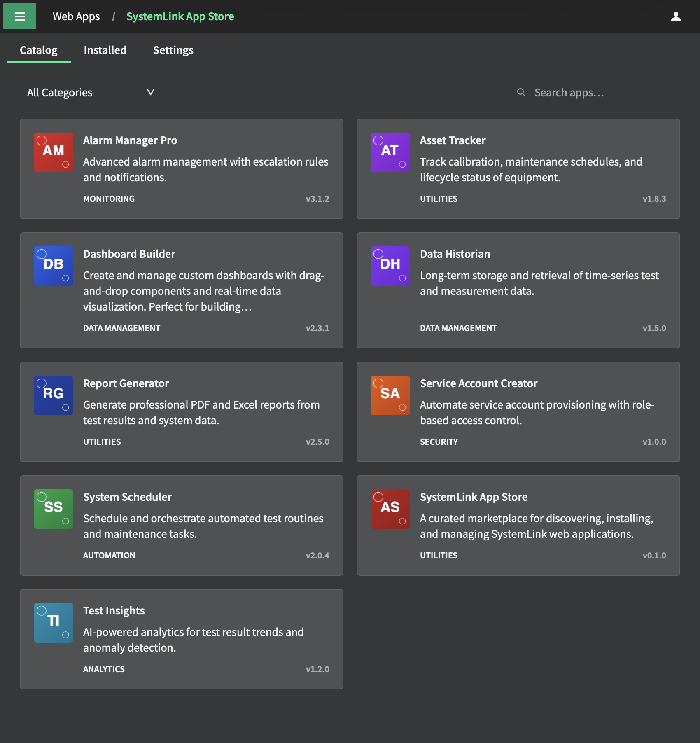This screenshot has width=700, height=743.
Task: Open SystemLink App Store card title
Action: 474,497
